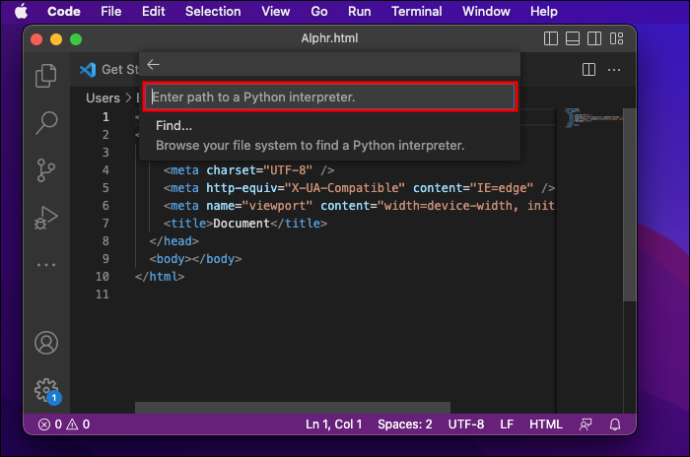Select HTML language mode in status bar
Image resolution: width=690 pixels, height=457 pixels.
click(x=546, y=424)
